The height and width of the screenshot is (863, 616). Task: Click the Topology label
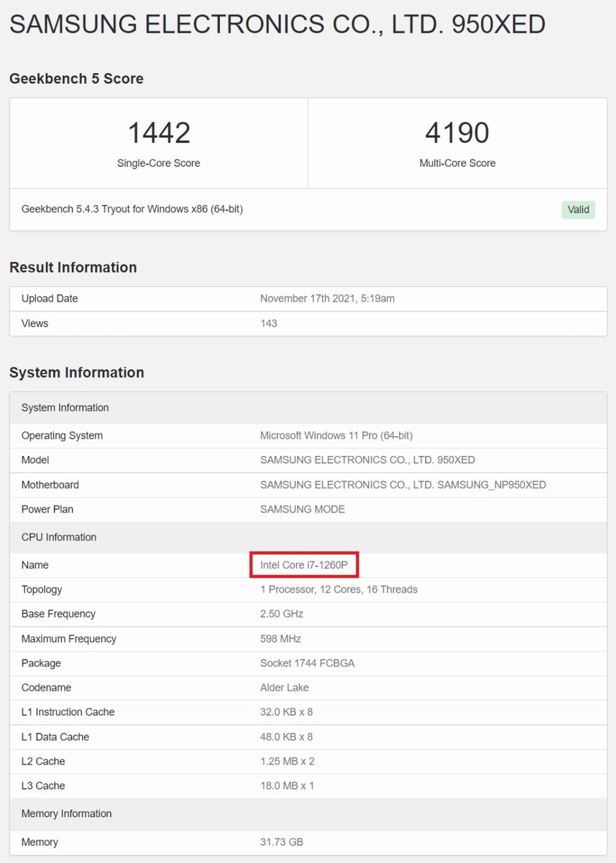click(x=42, y=590)
